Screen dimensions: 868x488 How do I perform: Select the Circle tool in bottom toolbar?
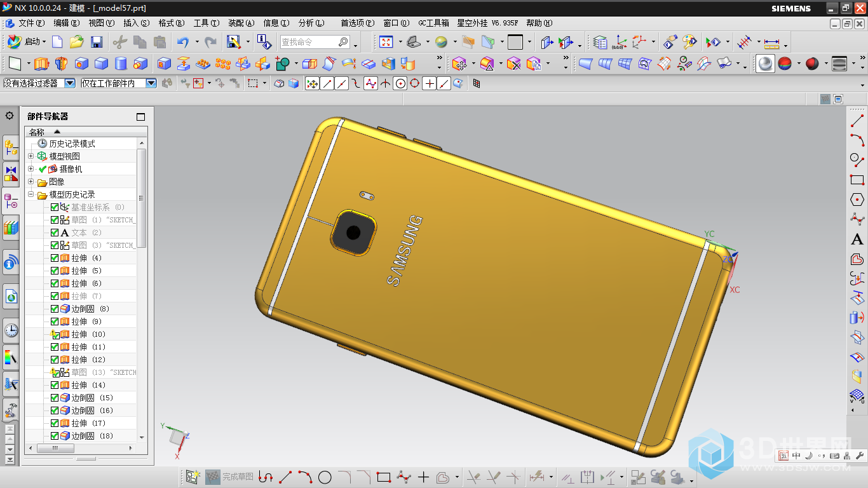(x=325, y=477)
